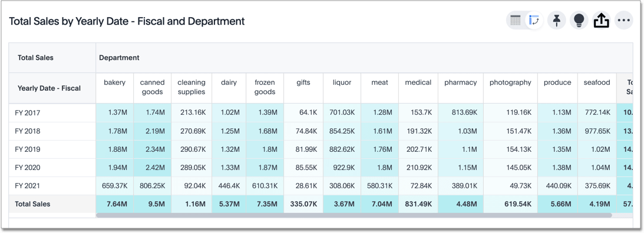This screenshot has height=233, width=644.
Task: Click the share/export icon
Action: (x=602, y=20)
